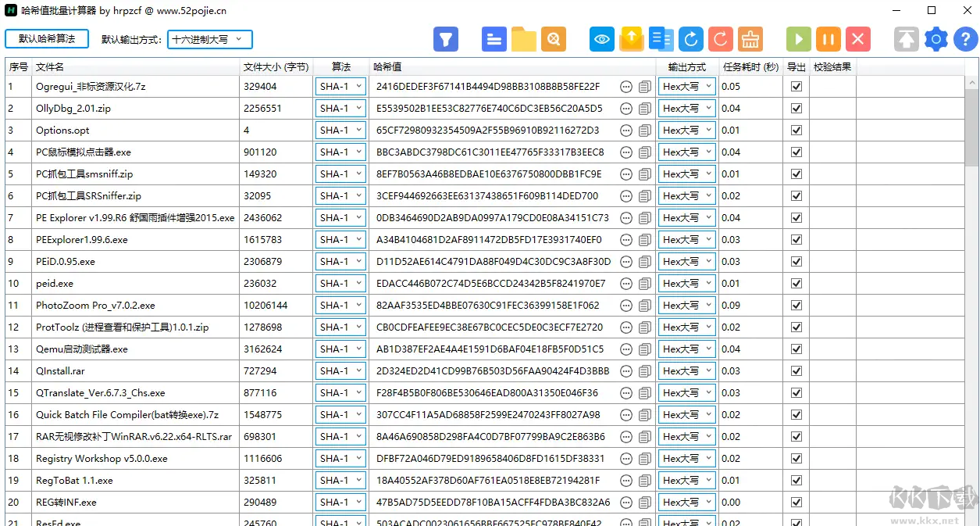
Task: Select the hash value of Quick Batch File Compiler row
Action: tap(488, 415)
